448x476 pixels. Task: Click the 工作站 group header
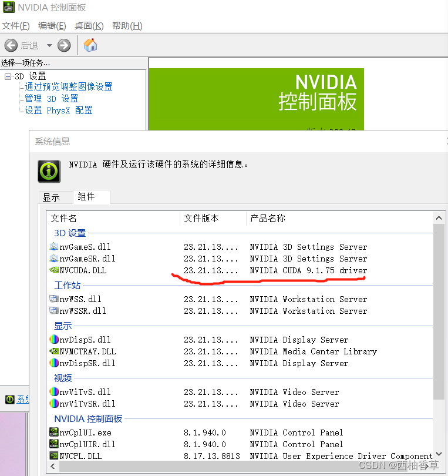point(68,286)
